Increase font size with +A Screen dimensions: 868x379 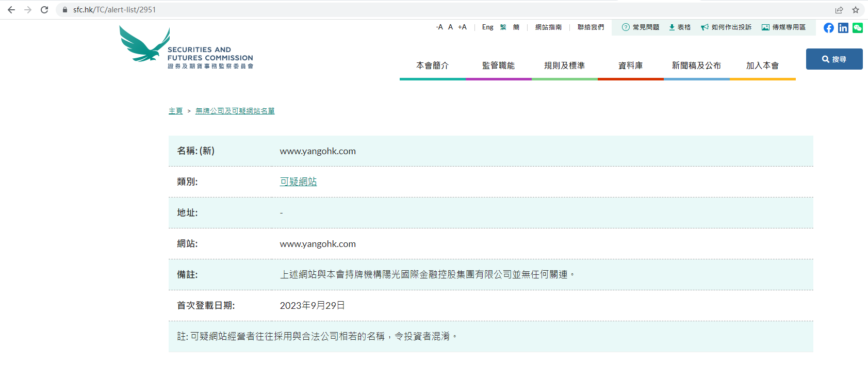coord(462,27)
